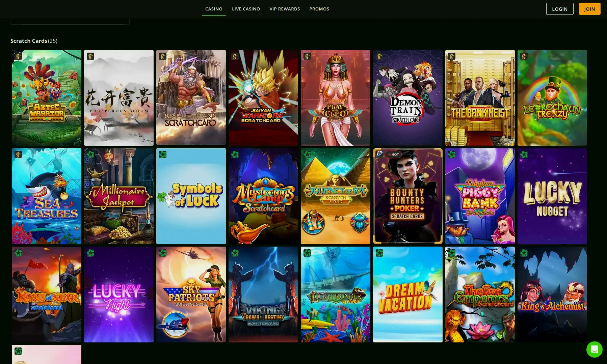The image size is (607, 364).
Task: Click the dragon provider badge on Aztec Warrior
Action: 18,56
